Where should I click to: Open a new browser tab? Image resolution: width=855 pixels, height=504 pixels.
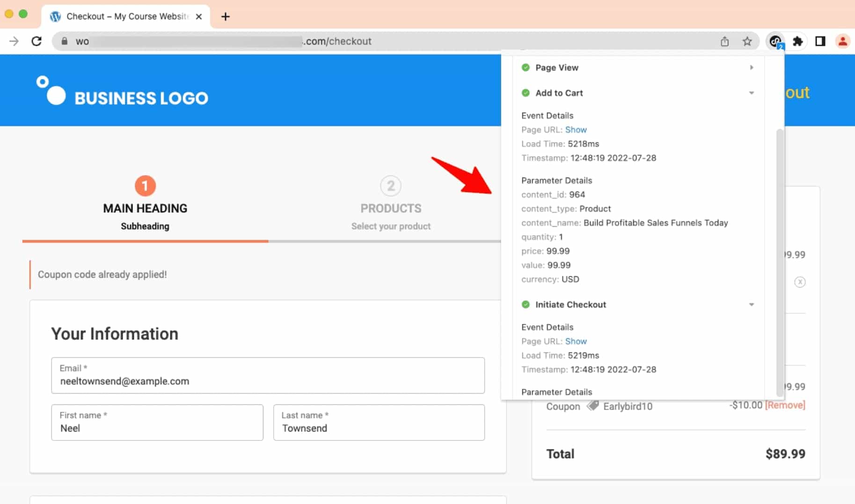click(226, 16)
